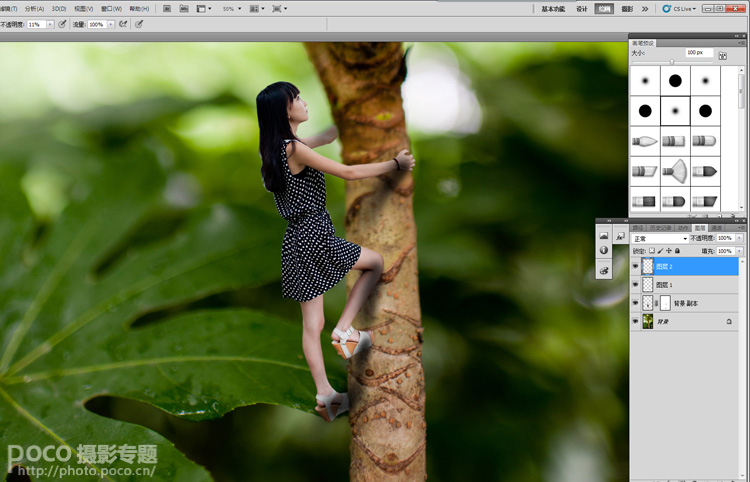
Task: Open the 分析(A) menu
Action: tap(34, 9)
